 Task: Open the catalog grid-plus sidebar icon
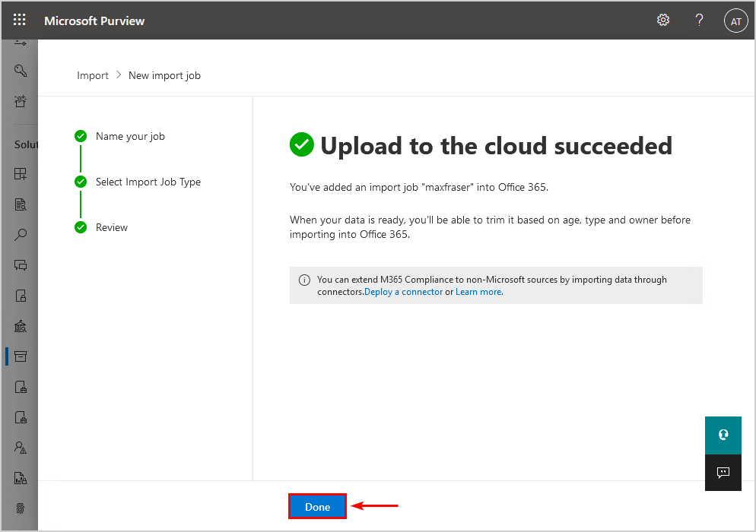(21, 174)
